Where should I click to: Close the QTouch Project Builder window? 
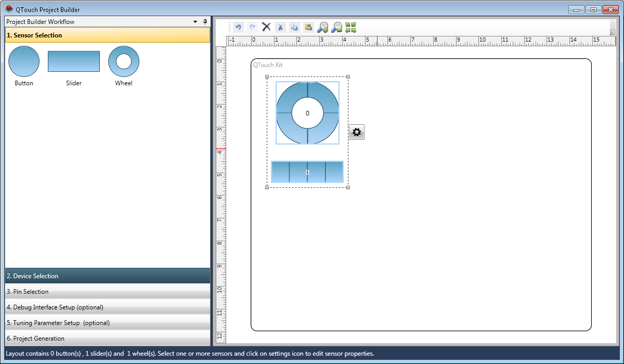(610, 9)
